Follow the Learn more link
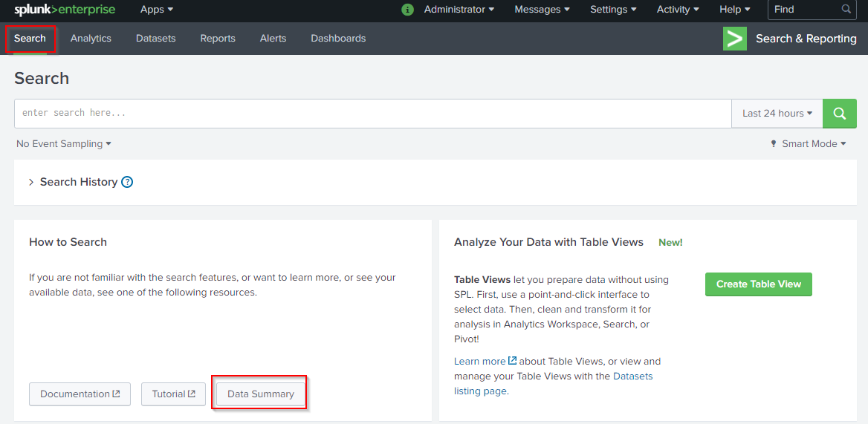 (x=485, y=362)
